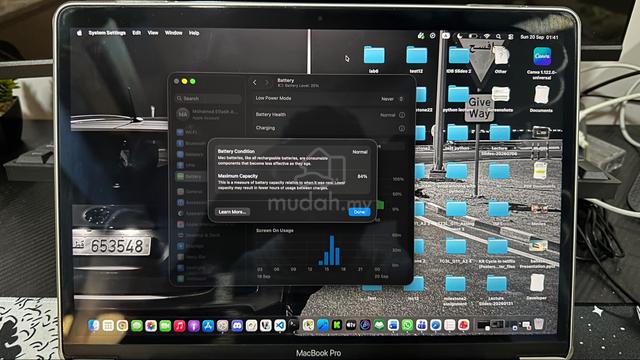Screen dimensions: 640x360
Task: Click Done in the battery health dialog
Action: [x=359, y=212]
